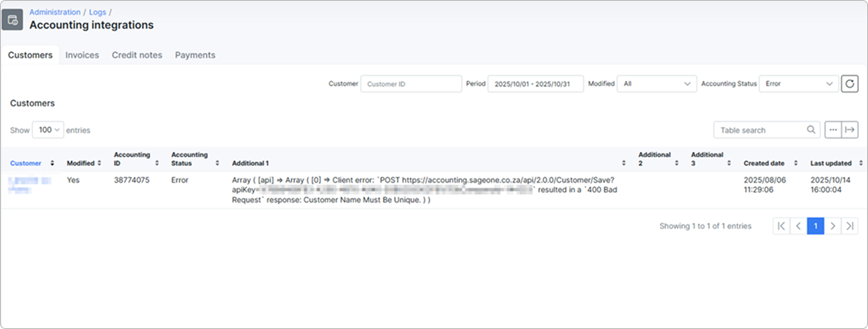Image resolution: width=868 pixels, height=329 pixels.
Task: Open the Modified filter dropdown
Action: point(657,84)
